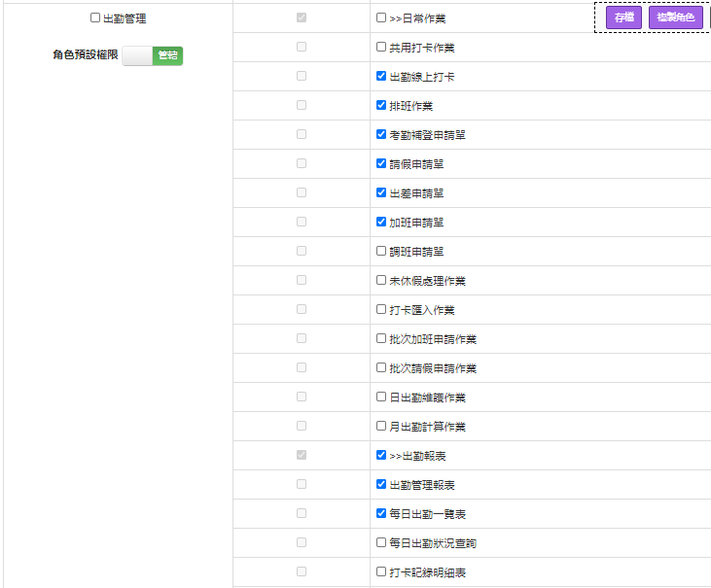Uncheck 每日出勤一覽表 checkbox
This screenshot has width=711, height=588.
(x=381, y=513)
